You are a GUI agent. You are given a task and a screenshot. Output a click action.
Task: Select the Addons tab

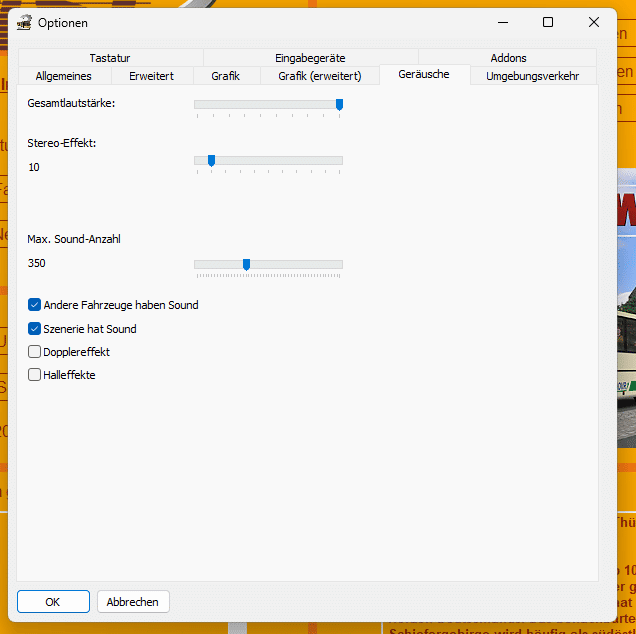tap(508, 58)
